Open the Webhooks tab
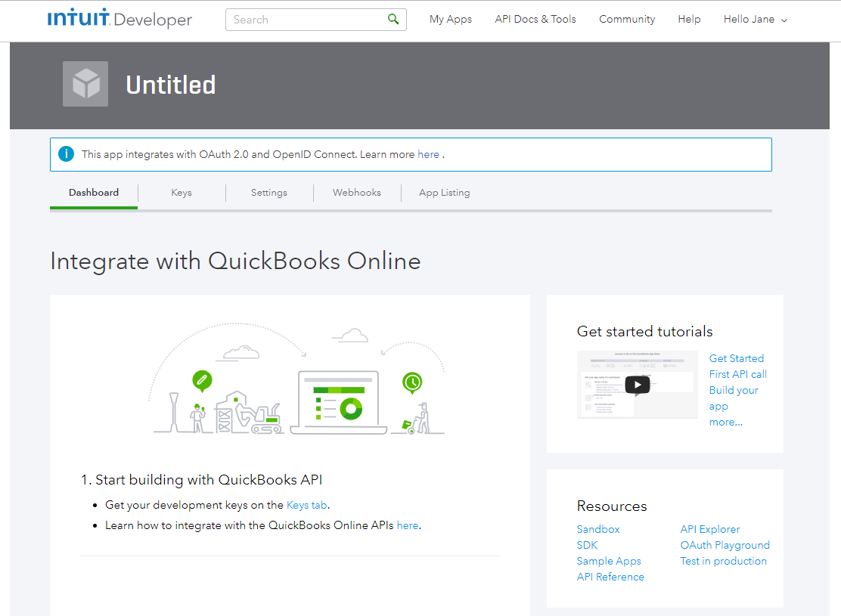 click(x=356, y=193)
